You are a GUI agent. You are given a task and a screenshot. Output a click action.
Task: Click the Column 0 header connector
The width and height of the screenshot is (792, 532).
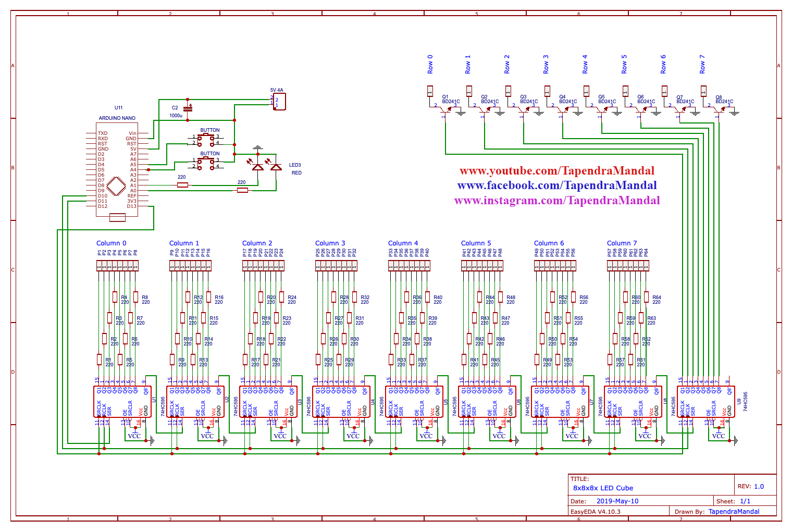tap(117, 266)
